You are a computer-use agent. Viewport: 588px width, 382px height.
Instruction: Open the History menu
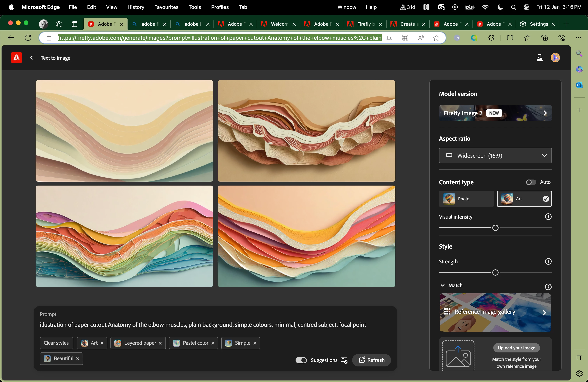(136, 7)
